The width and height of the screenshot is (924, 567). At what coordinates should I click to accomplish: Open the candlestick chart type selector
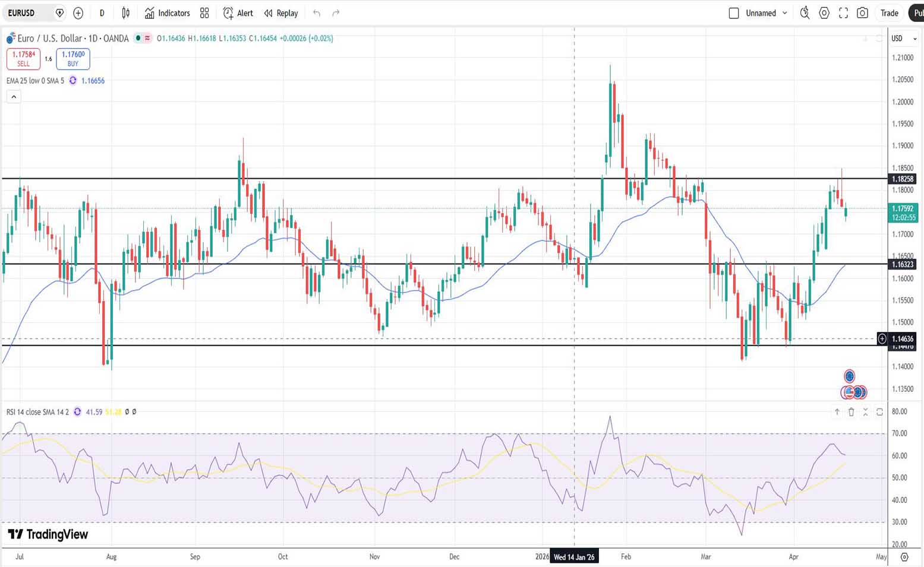[125, 13]
